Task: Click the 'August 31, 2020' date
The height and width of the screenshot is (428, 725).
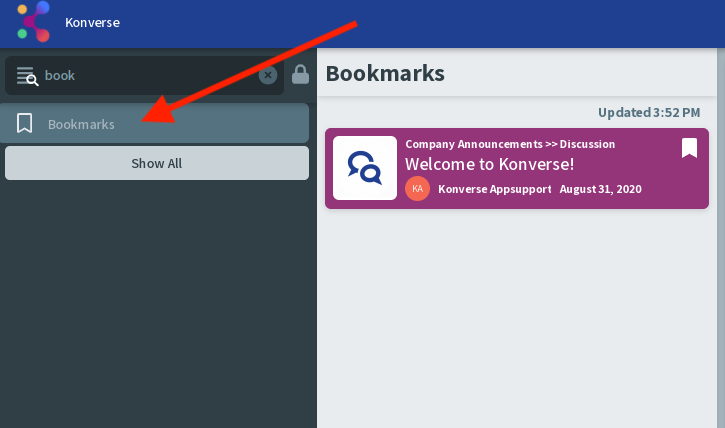Action: tap(601, 189)
